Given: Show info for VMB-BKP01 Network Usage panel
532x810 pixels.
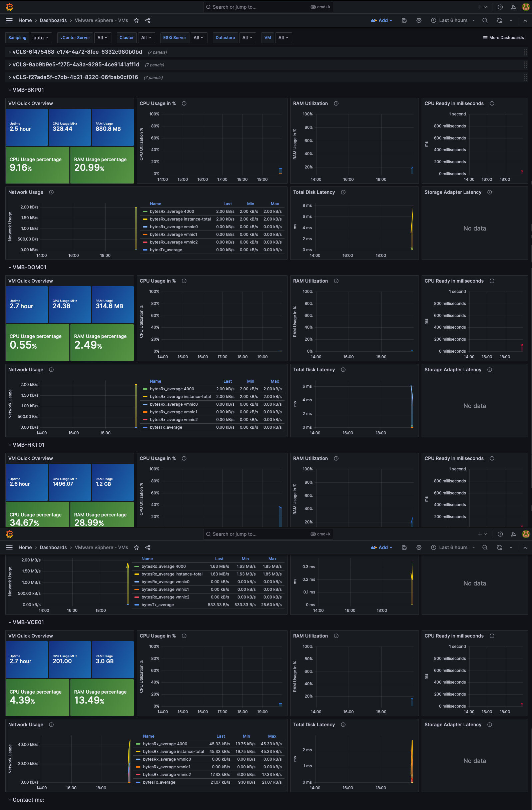Looking at the screenshot, I should coord(51,192).
